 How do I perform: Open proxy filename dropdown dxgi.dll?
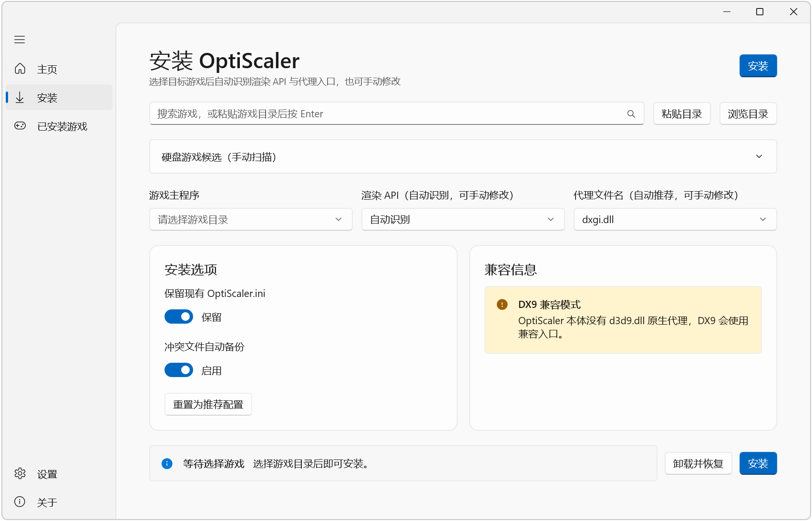(x=675, y=219)
